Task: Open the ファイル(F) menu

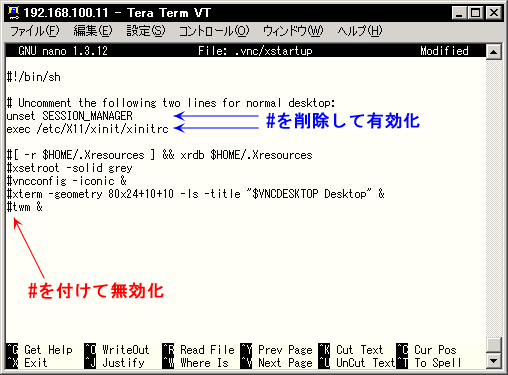Action: pyautogui.click(x=35, y=31)
